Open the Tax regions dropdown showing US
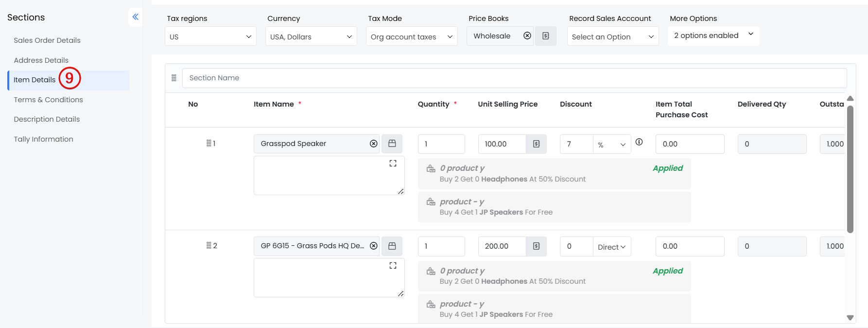868x328 pixels. pyautogui.click(x=210, y=36)
